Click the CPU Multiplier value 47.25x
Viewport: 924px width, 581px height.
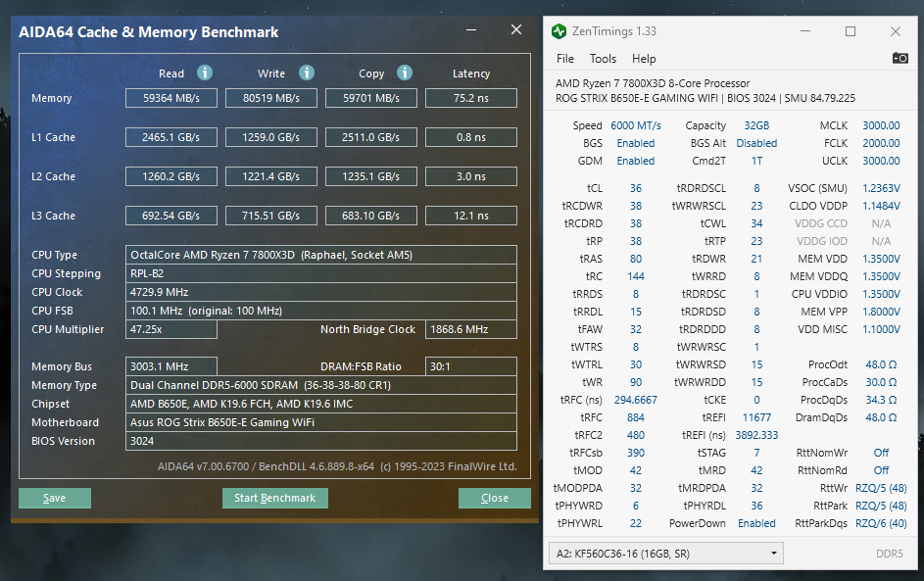point(171,329)
